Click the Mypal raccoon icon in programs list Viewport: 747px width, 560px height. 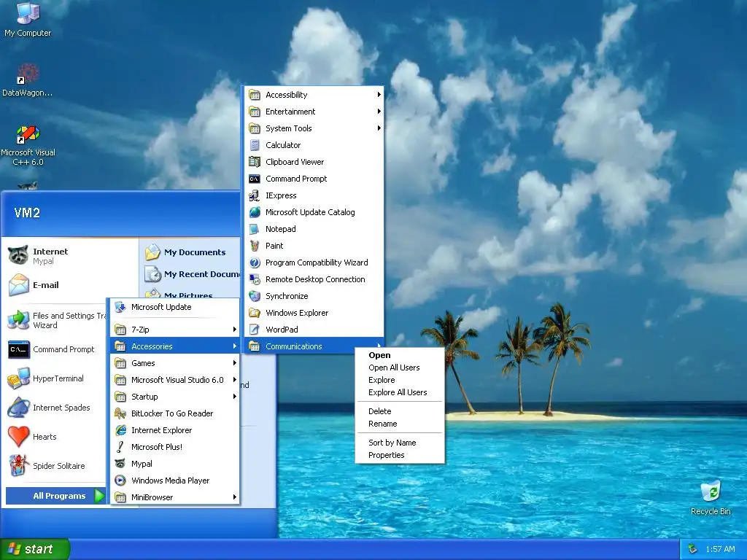click(120, 464)
